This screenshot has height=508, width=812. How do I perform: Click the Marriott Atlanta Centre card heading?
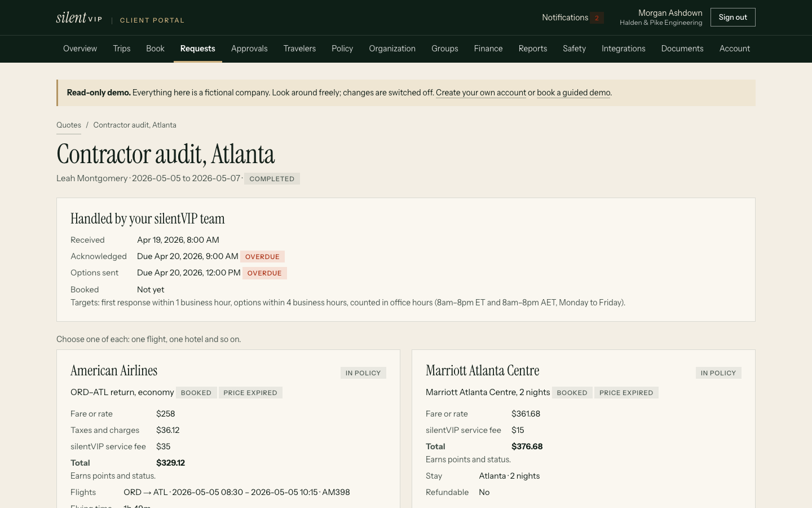[483, 371]
